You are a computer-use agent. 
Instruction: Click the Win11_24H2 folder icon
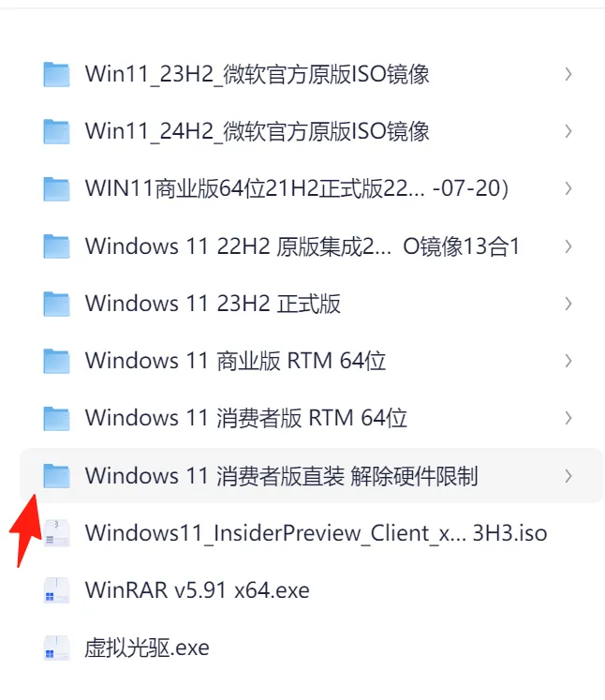pyautogui.click(x=56, y=131)
